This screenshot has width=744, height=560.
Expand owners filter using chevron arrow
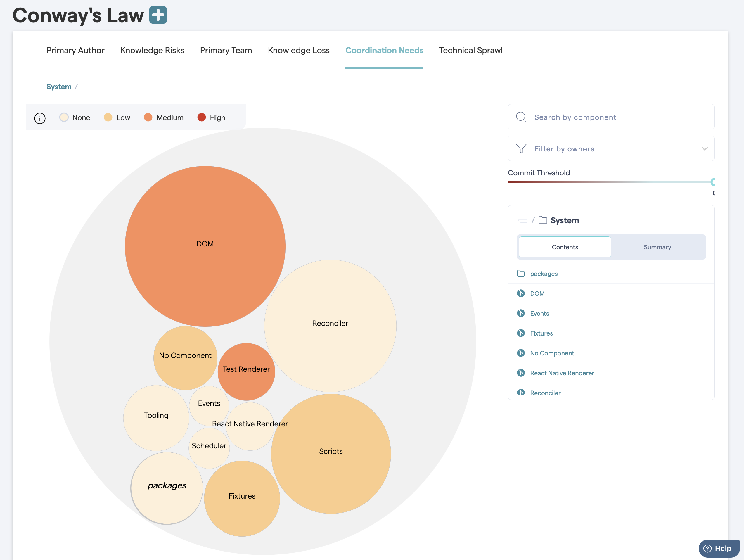click(x=704, y=149)
